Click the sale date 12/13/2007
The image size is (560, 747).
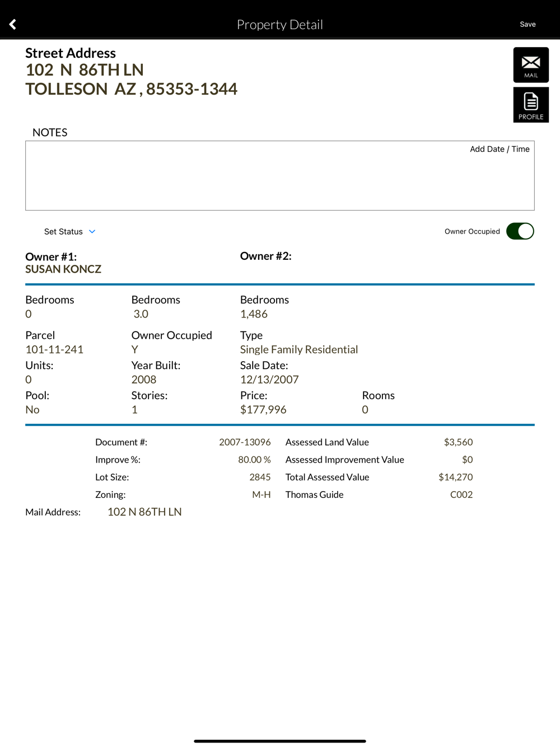[269, 380]
